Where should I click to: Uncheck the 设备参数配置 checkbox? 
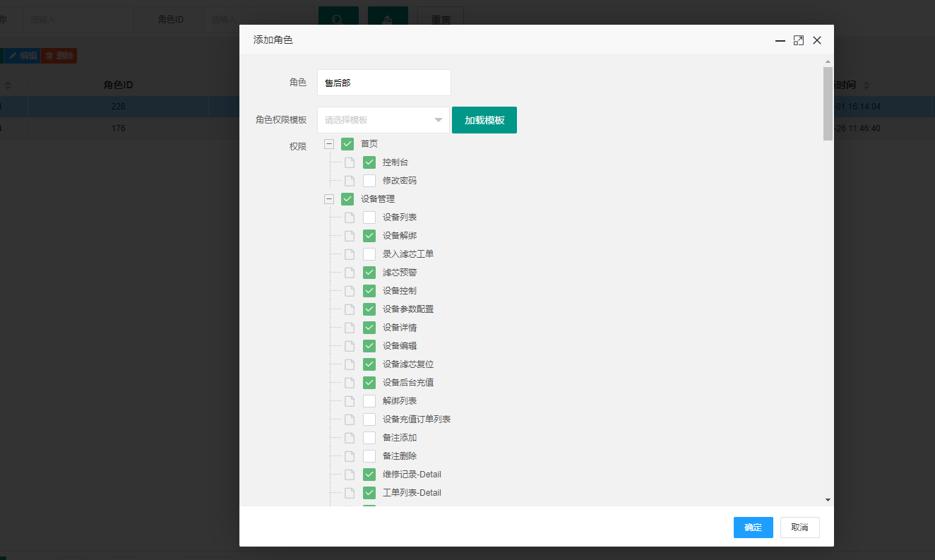(369, 309)
